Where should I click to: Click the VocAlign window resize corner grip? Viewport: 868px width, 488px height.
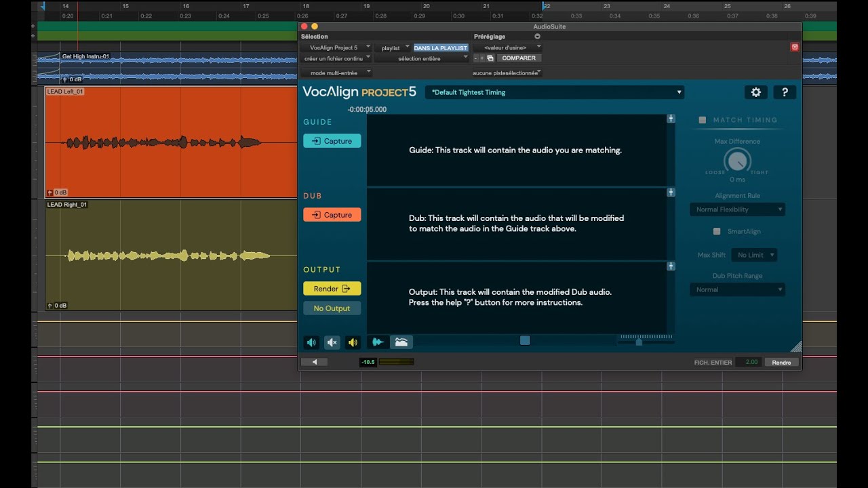point(796,346)
